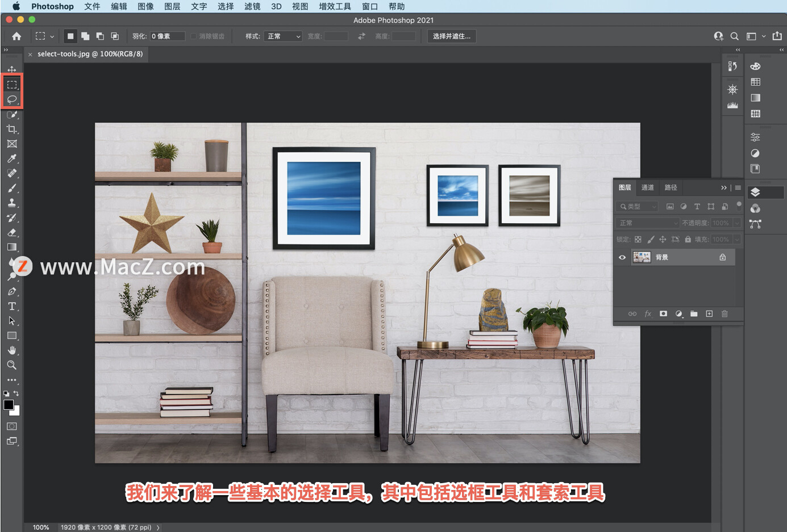The image size is (787, 532).
Task: Select the Frame tool
Action: point(12,144)
